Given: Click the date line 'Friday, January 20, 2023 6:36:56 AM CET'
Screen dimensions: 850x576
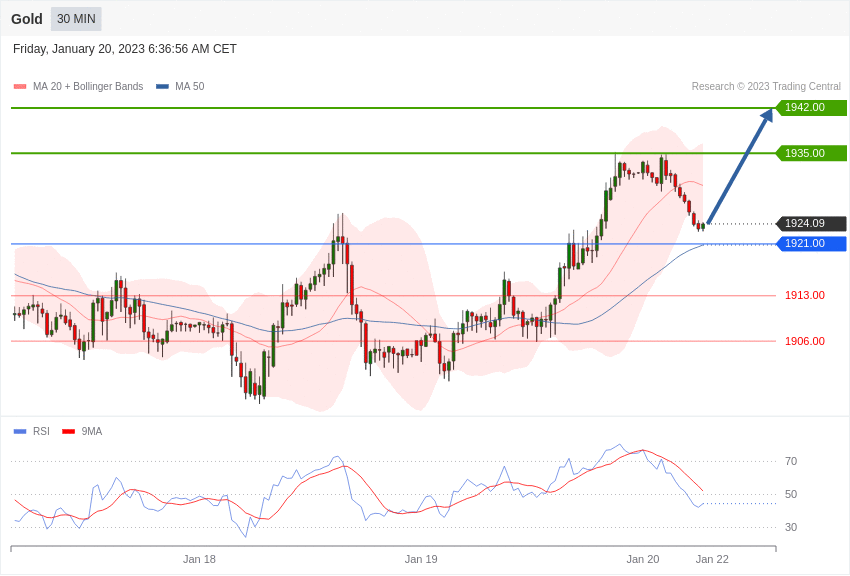Looking at the screenshot, I should 125,49.
